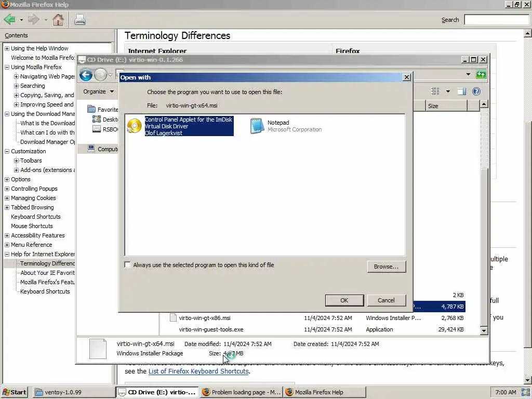Switch to Problem loading page Firefox taskbar item
Viewport: 532px width, 399px height.
pyautogui.click(x=242, y=392)
